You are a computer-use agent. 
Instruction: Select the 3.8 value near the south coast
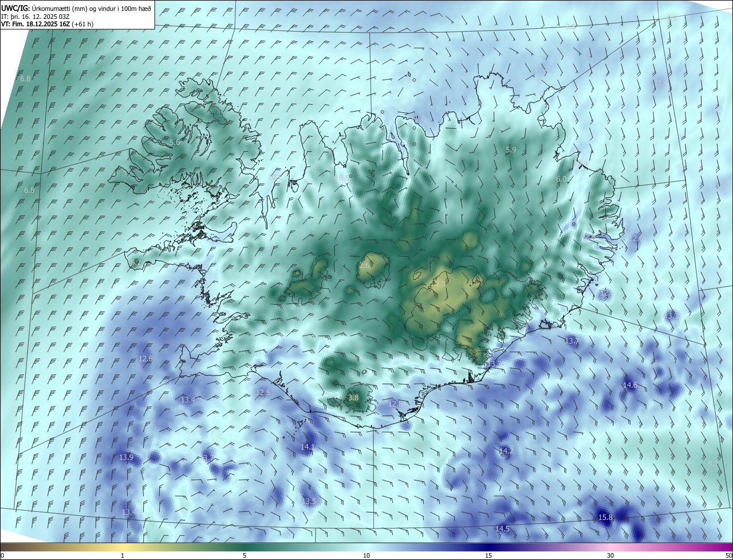point(353,397)
